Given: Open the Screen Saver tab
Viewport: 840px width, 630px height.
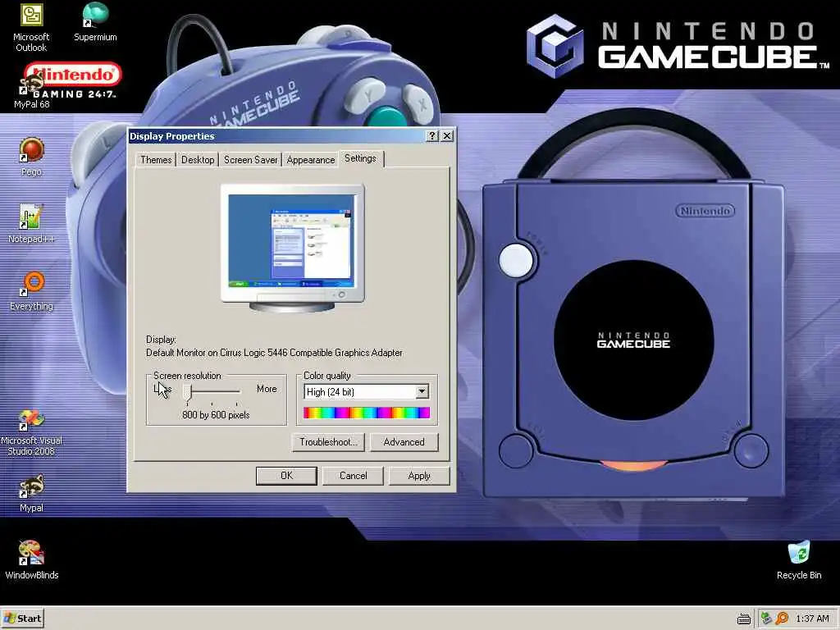Looking at the screenshot, I should coord(251,160).
